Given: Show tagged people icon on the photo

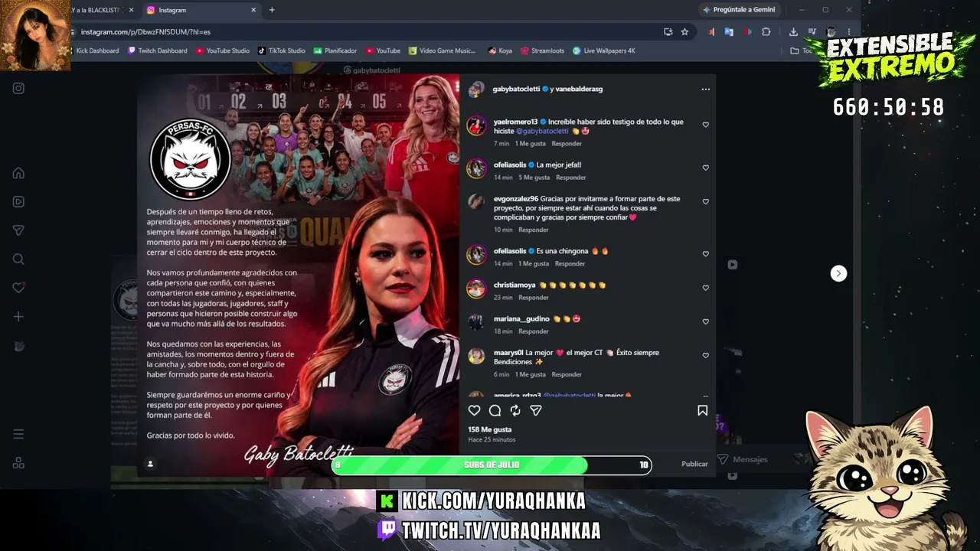Looking at the screenshot, I should pos(150,464).
